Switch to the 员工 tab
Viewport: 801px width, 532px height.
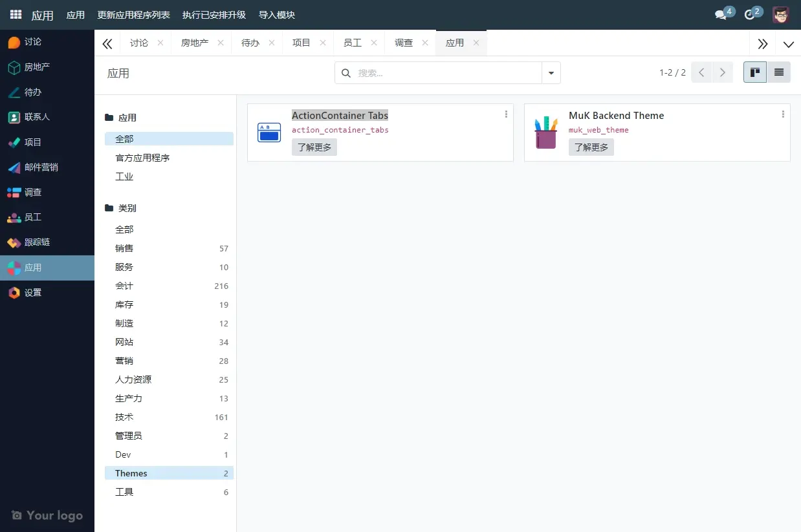pos(353,43)
